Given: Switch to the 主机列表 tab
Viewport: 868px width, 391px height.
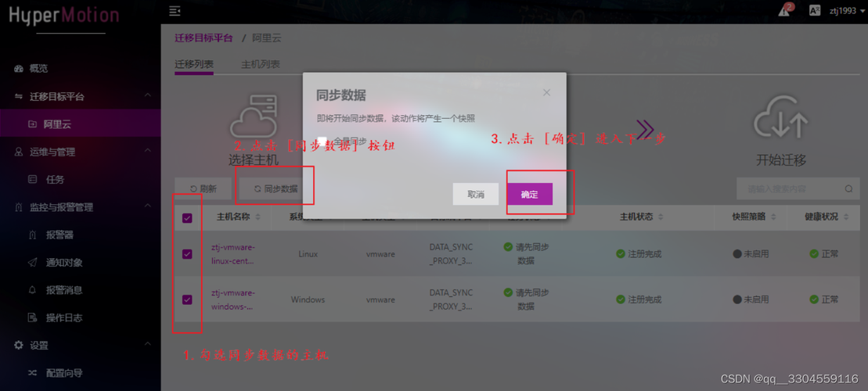Looking at the screenshot, I should click(260, 64).
